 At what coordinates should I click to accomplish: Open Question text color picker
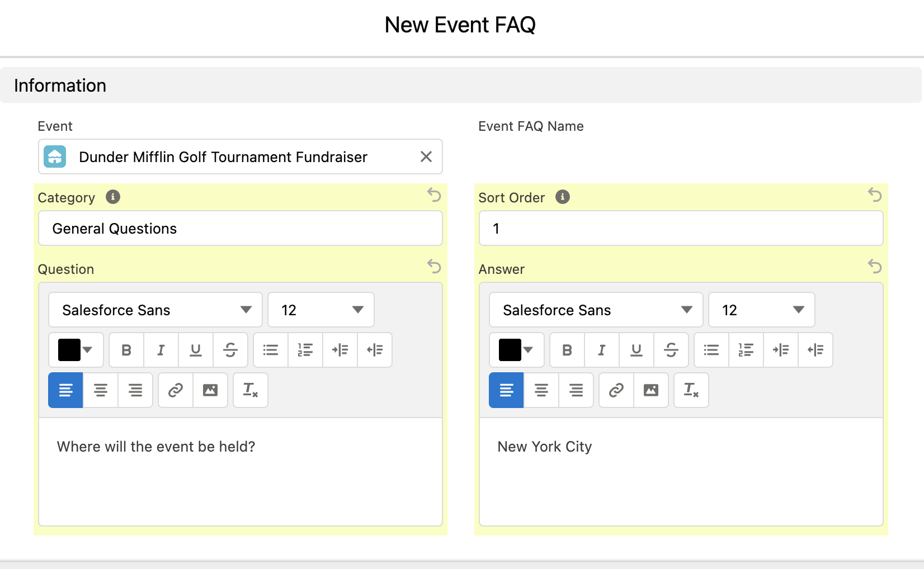point(76,350)
